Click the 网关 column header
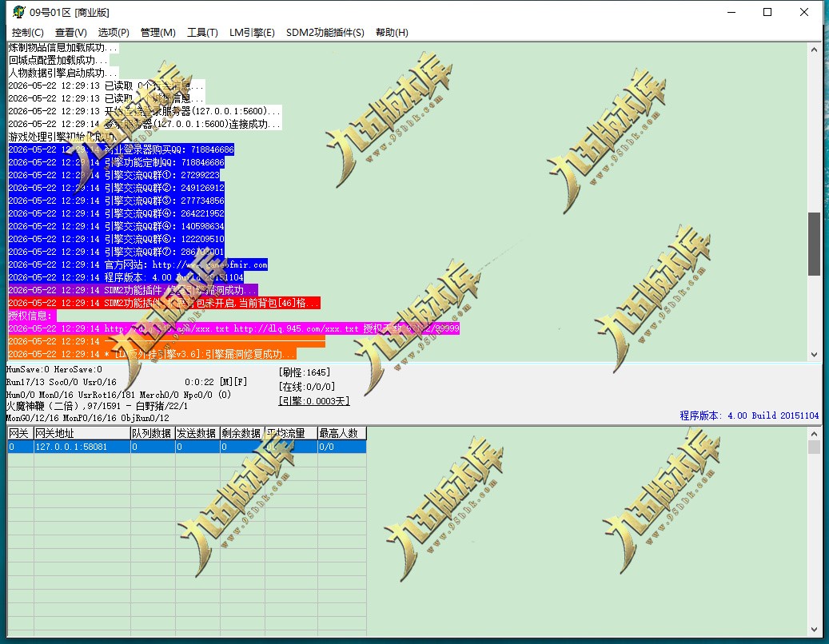 (x=20, y=433)
